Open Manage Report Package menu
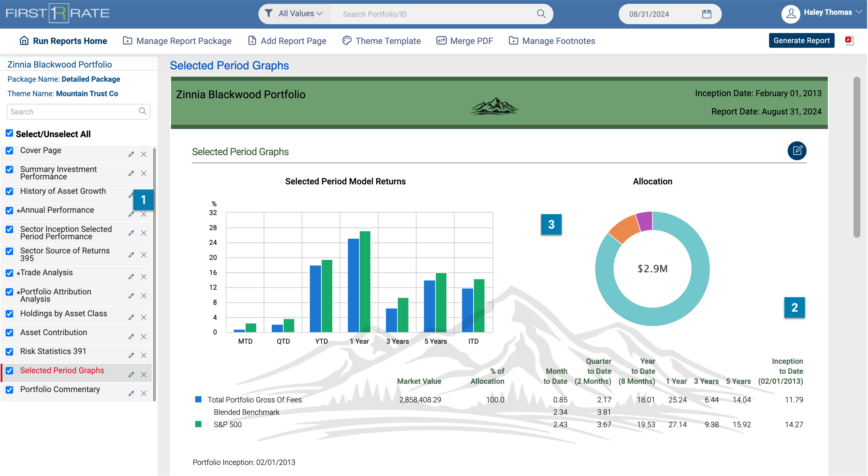The image size is (868, 476). 177,41
